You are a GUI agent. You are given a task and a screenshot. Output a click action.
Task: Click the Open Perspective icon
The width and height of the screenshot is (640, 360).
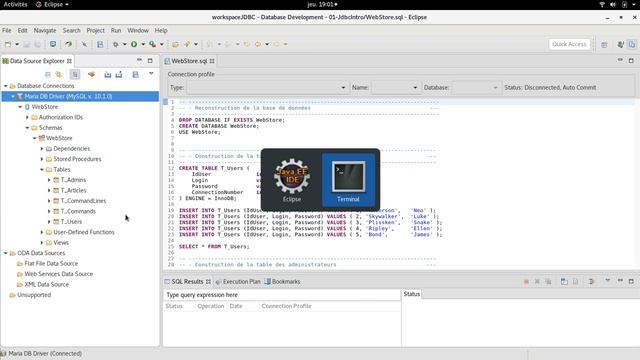pyautogui.click(x=604, y=44)
